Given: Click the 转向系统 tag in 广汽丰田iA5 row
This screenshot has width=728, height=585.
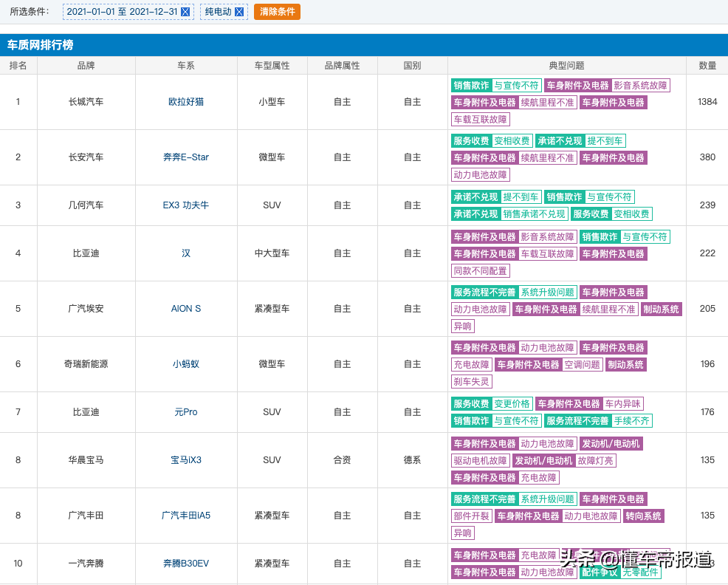Looking at the screenshot, I should pyautogui.click(x=643, y=516).
